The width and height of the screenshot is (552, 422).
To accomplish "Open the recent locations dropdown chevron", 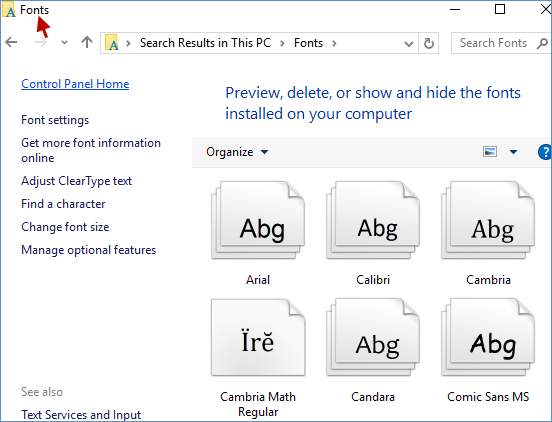I will pos(64,43).
